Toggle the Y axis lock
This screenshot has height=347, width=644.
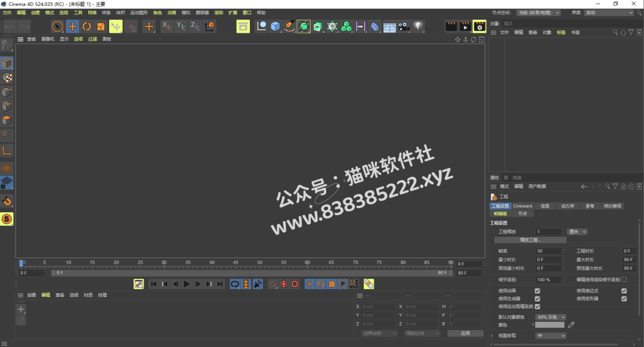tap(181, 26)
